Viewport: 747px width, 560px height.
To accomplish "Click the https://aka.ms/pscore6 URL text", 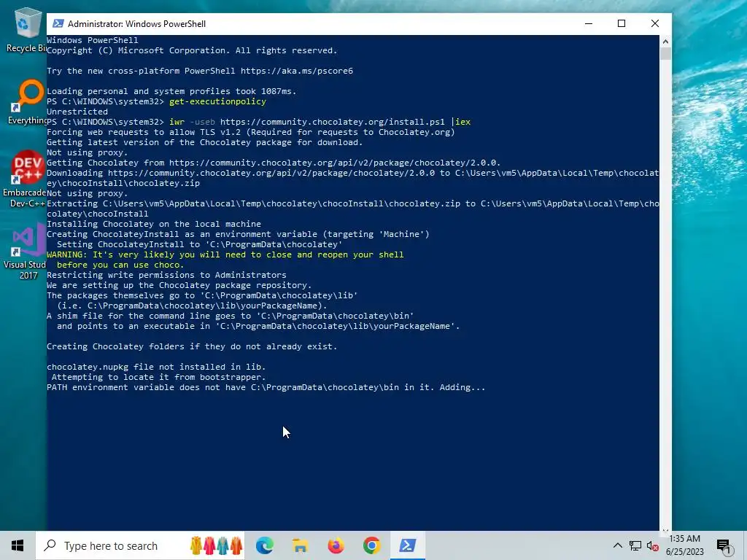I will tap(297, 71).
